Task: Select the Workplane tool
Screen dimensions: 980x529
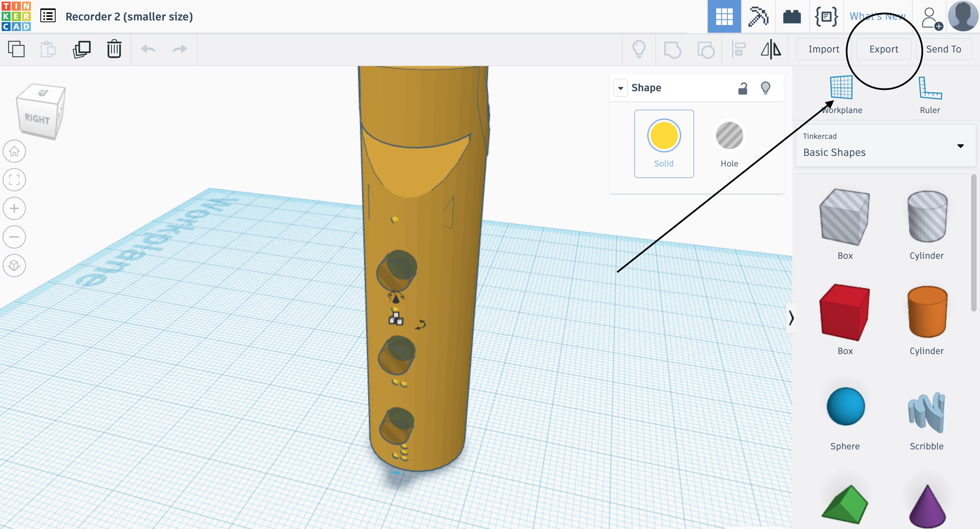Action: click(x=841, y=95)
